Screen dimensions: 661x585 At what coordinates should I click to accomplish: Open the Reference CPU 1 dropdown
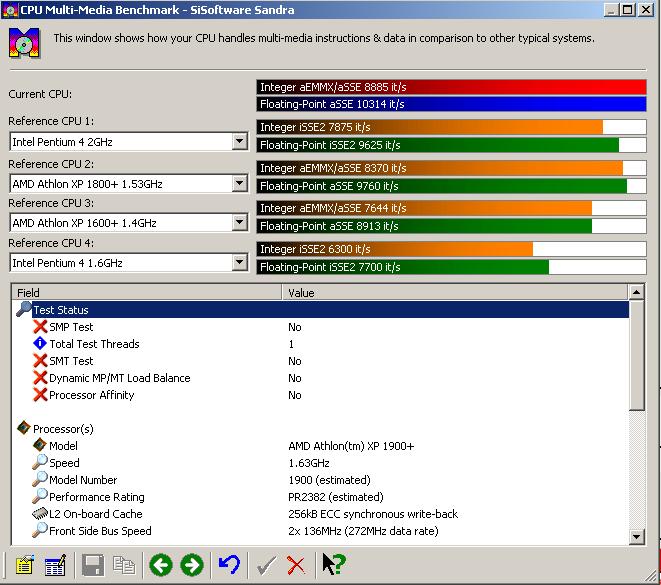click(x=239, y=142)
